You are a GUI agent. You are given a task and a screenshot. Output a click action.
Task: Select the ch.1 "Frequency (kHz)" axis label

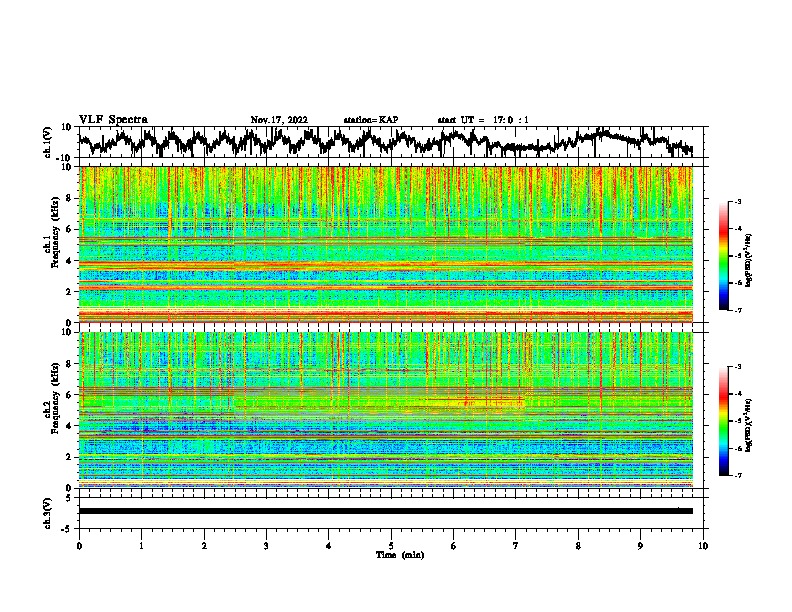pyautogui.click(x=55, y=232)
